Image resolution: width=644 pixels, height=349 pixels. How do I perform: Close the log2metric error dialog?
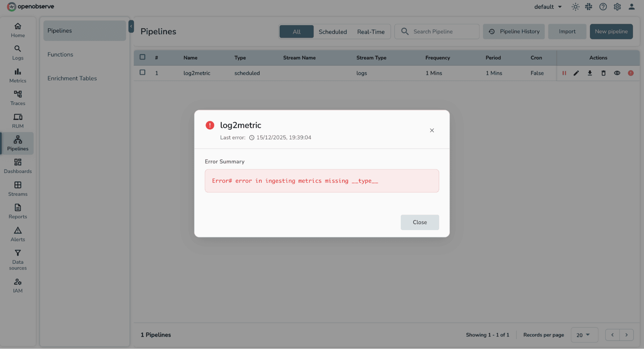point(419,222)
